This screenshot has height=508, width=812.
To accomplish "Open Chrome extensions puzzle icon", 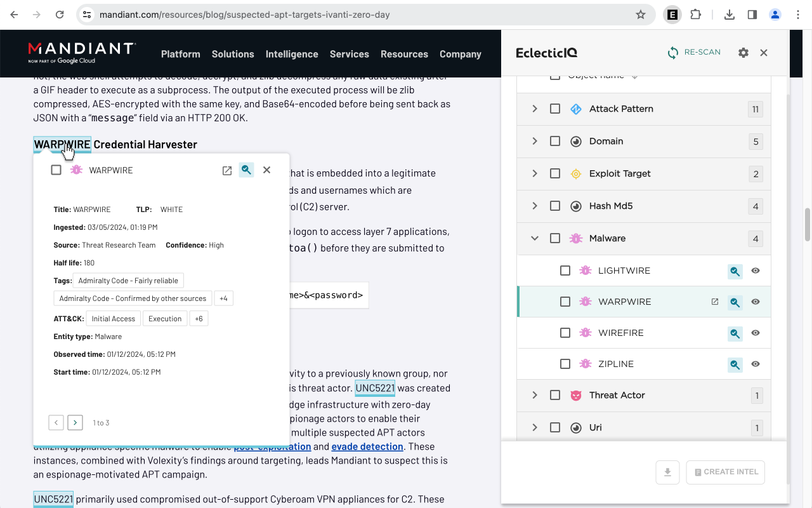I will coord(695,15).
